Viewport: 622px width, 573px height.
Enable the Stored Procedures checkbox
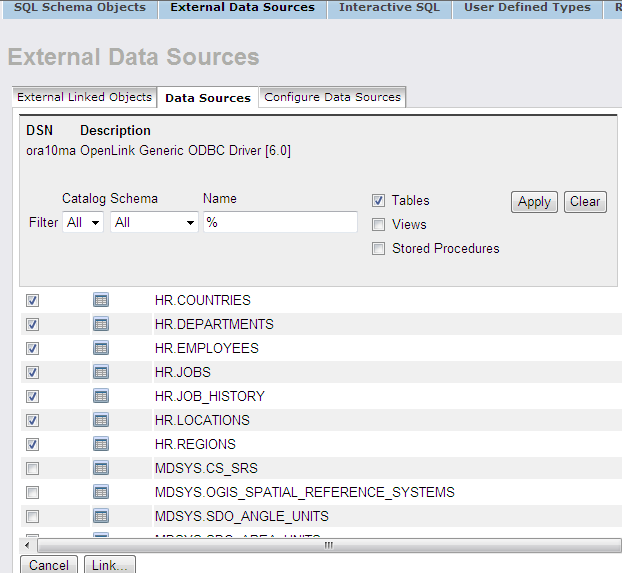click(x=378, y=249)
